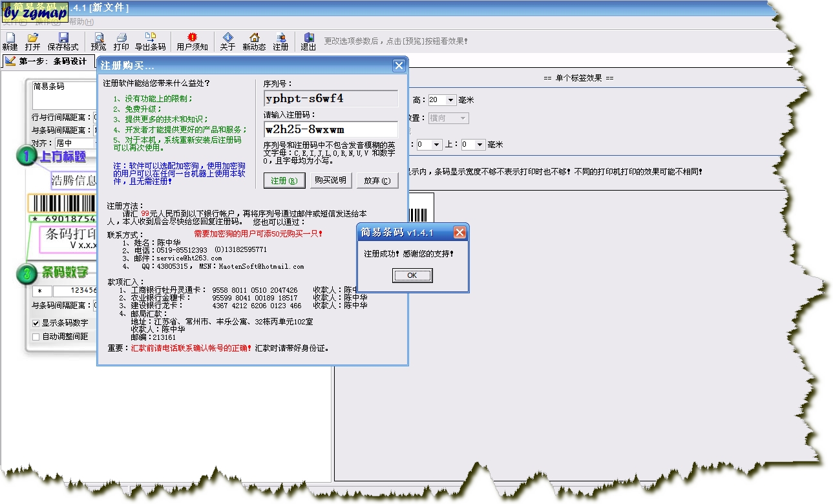This screenshot has height=504, width=833.
Task: Click the 打印 (Print) printer icon
Action: [x=121, y=42]
